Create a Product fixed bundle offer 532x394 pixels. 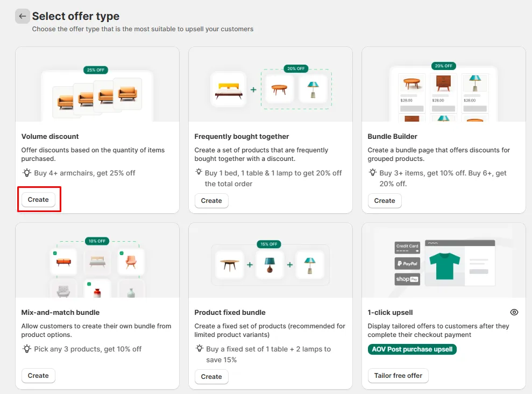[x=211, y=377]
